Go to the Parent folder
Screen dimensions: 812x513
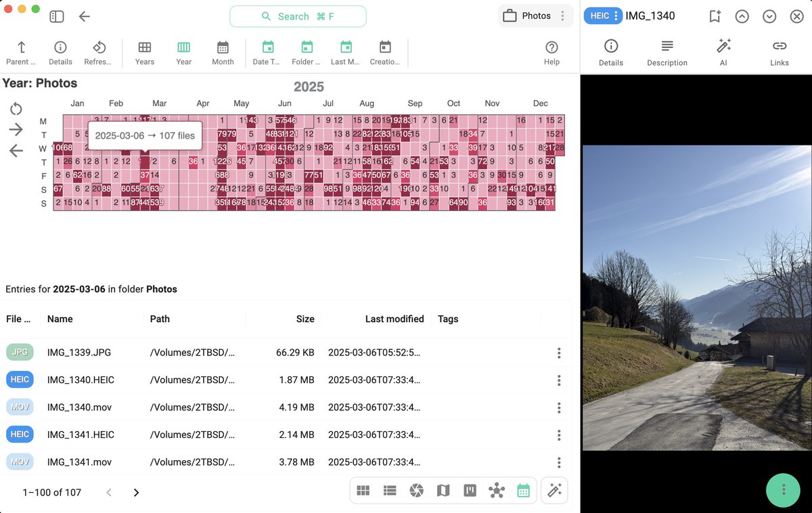22,53
